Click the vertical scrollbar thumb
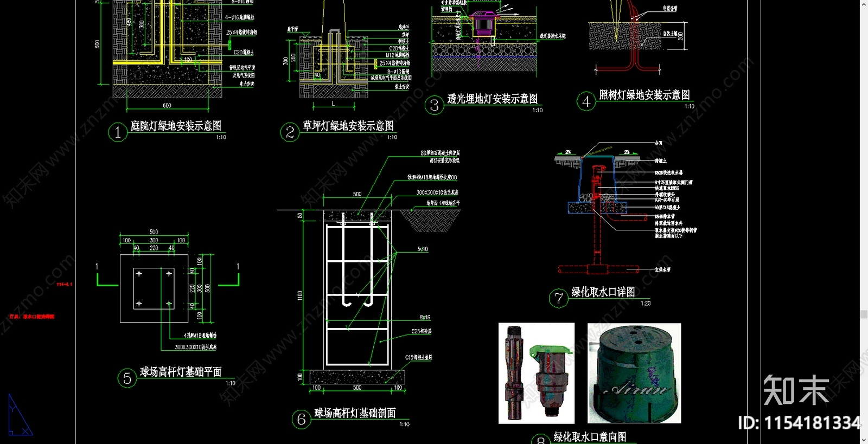The height and width of the screenshot is (444, 868). [864, 314]
